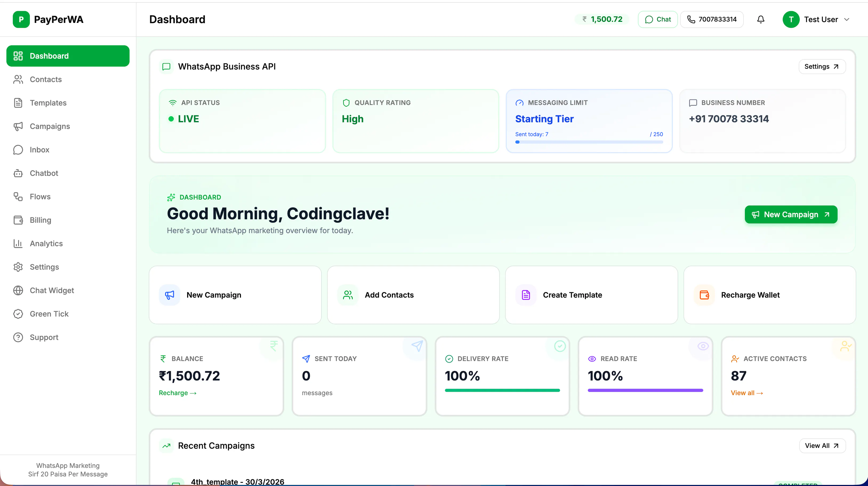The height and width of the screenshot is (486, 868).
Task: Click the user icon beside ACTIVE CONTACTS
Action: [x=735, y=359]
